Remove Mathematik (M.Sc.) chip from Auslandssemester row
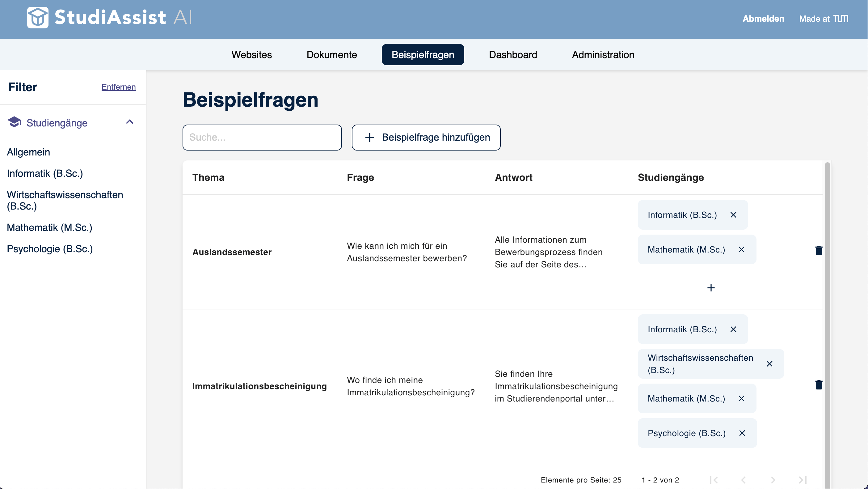The width and height of the screenshot is (868, 489). point(741,249)
